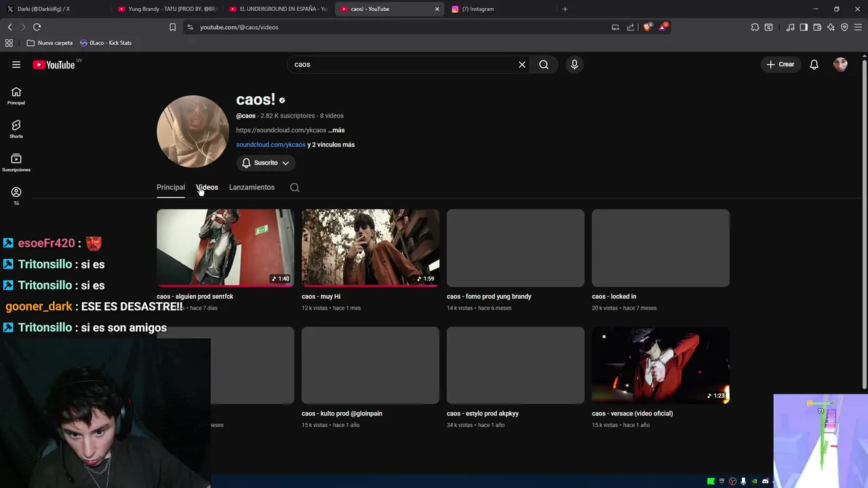The image size is (868, 488).
Task: Open the caos - muy Hi thumbnail
Action: [370, 247]
